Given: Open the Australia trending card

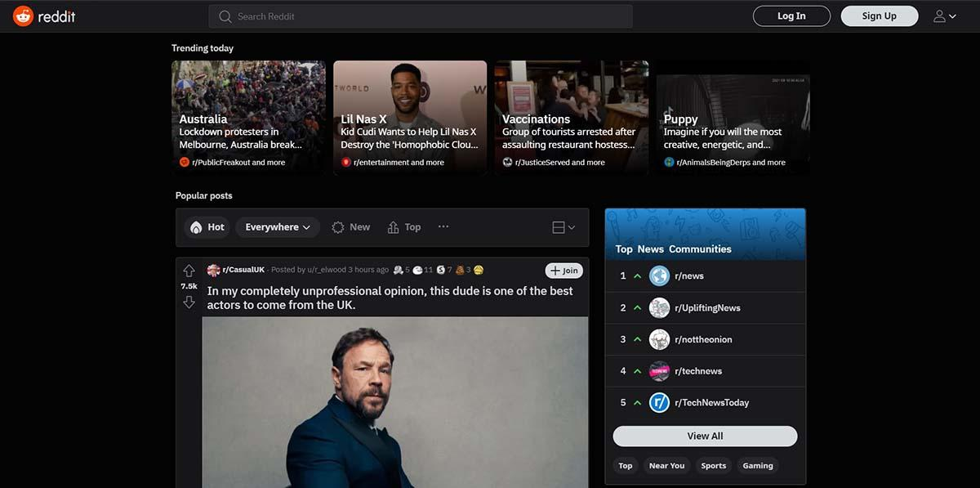Looking at the screenshot, I should point(248,117).
